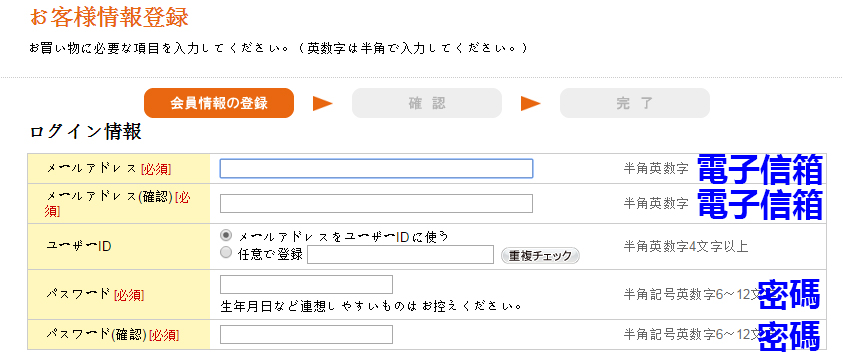This screenshot has height=362, width=843.
Task: Click the ユーザーID row label
Action: pos(78,246)
